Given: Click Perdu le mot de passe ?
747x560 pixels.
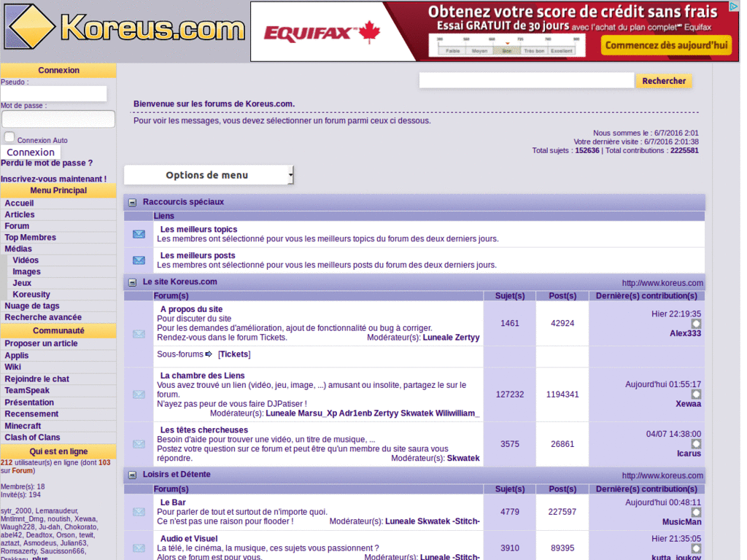Looking at the screenshot, I should tap(47, 163).
